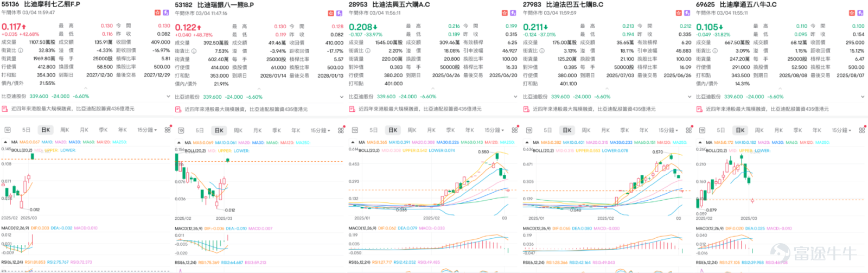
Task: Click the Hong Kong flag icon for 27983
Action: tap(679, 12)
